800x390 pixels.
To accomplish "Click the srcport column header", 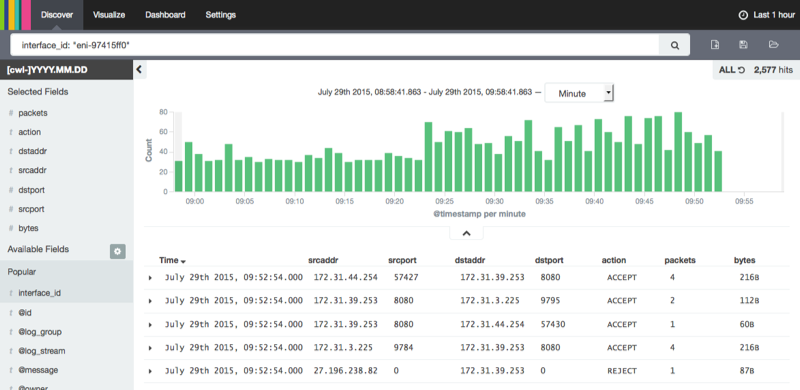I will [402, 260].
